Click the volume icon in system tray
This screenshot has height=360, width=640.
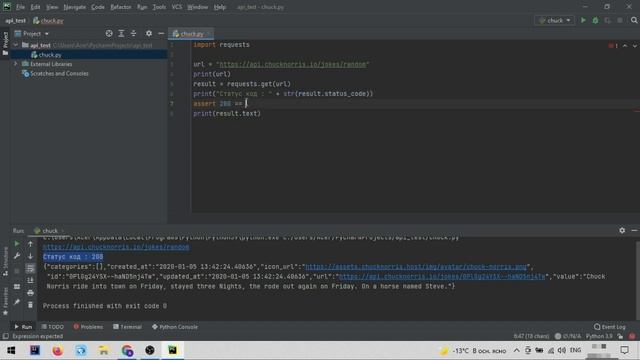coord(562,350)
